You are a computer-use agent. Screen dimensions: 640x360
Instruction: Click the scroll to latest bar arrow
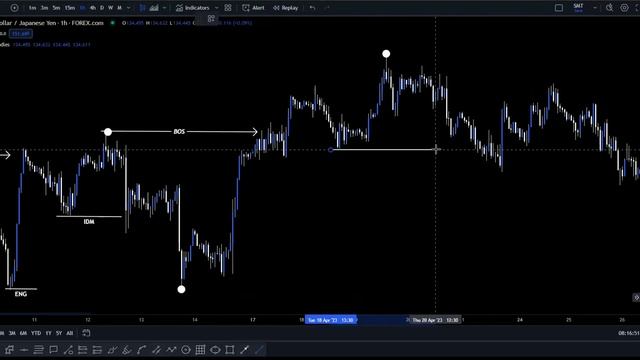tap(636, 298)
